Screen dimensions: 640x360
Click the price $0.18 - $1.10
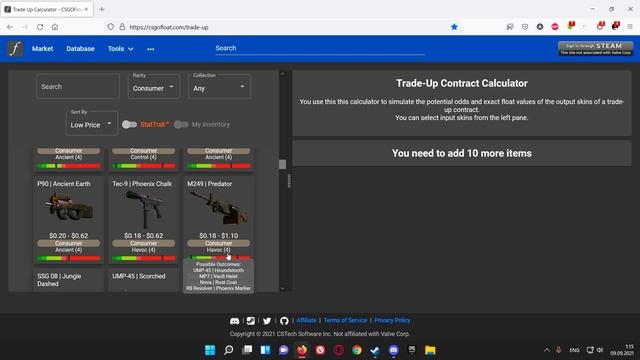click(219, 236)
